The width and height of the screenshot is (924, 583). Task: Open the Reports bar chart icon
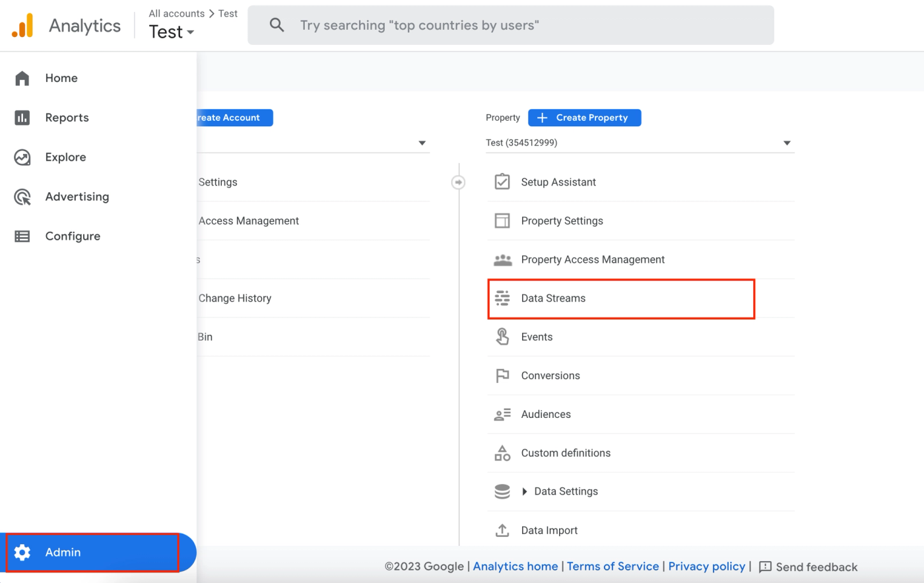click(22, 118)
